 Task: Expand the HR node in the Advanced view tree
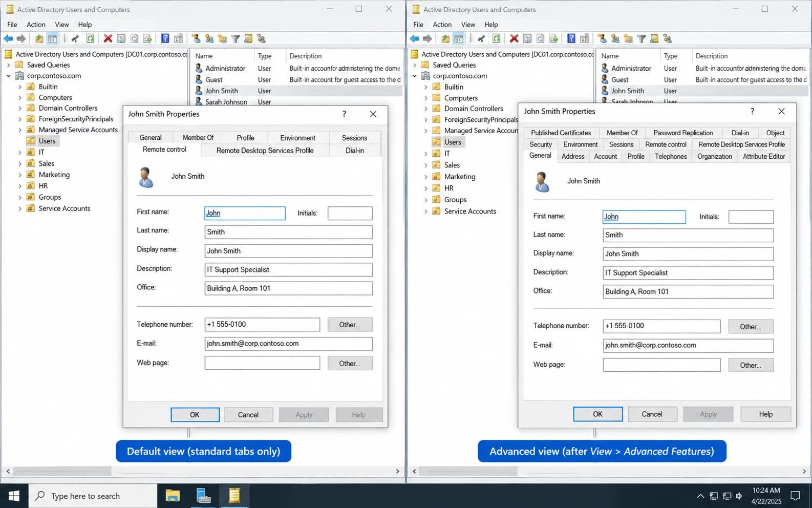click(425, 188)
